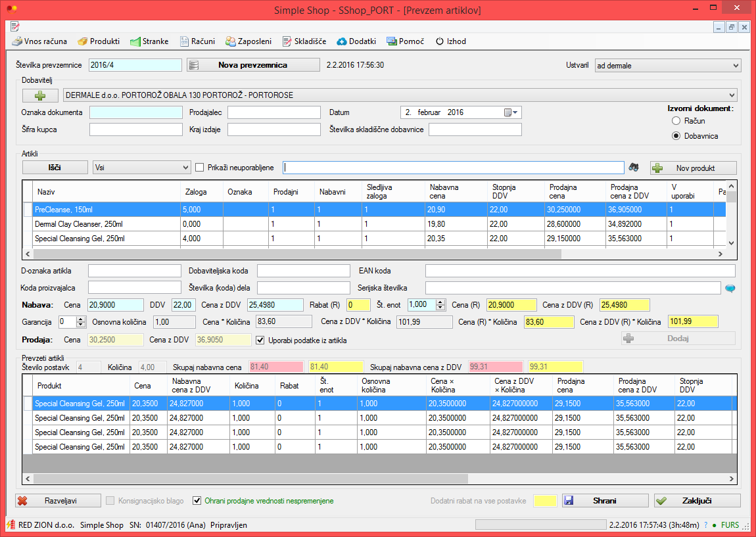Viewport: 756px width, 537px height.
Task: Uncheck Ohrani prodajne vrednosti nespremenjene
Action: [197, 501]
